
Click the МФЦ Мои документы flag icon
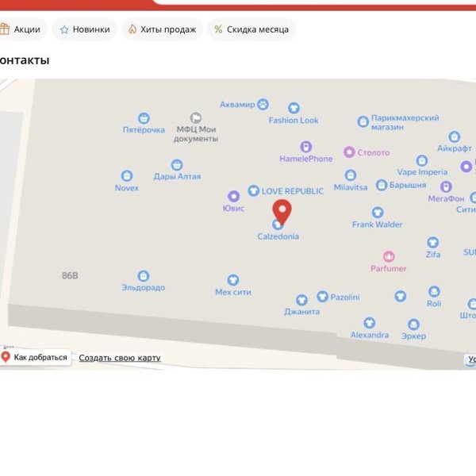click(196, 117)
